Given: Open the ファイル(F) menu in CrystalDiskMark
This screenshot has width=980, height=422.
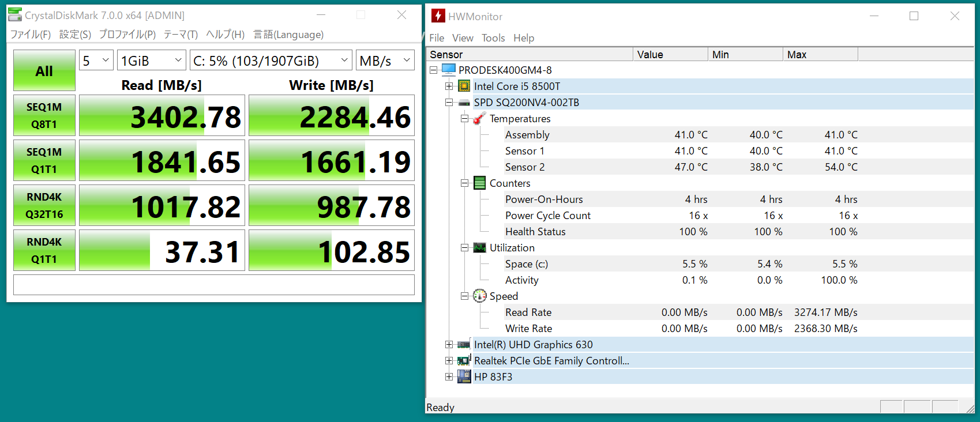Looking at the screenshot, I should [x=31, y=35].
